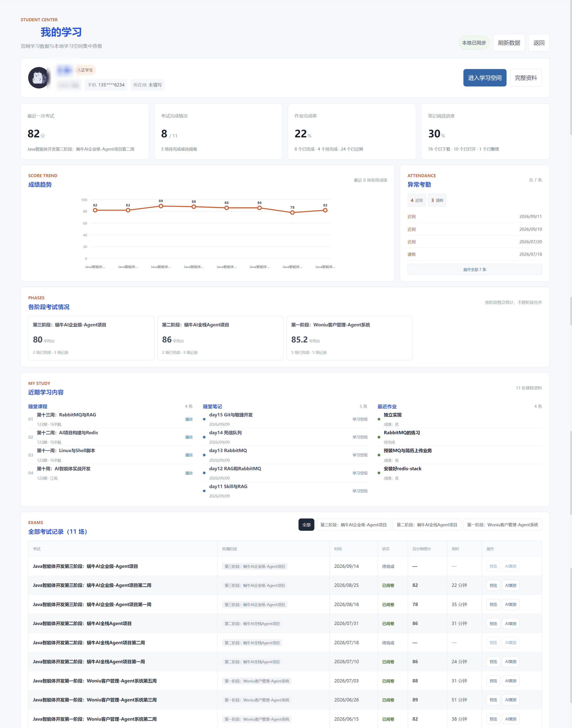
Task: Open 进入学习空间 button
Action: pyautogui.click(x=485, y=78)
